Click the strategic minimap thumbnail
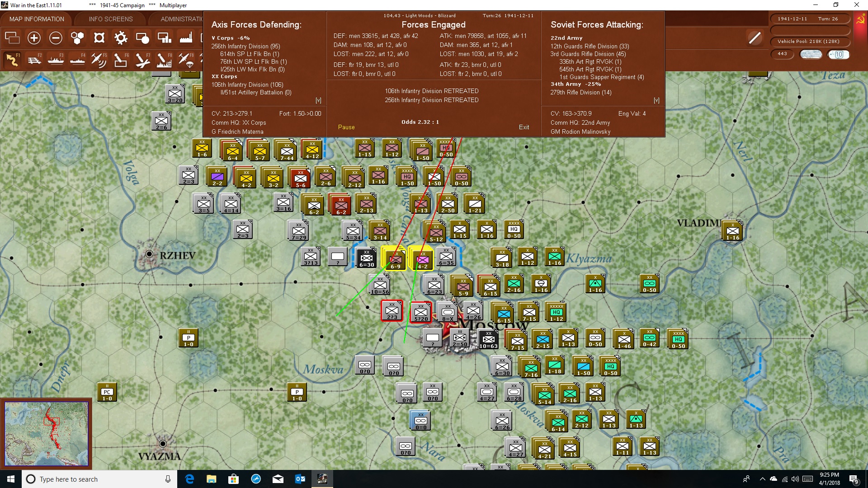The height and width of the screenshot is (488, 868). 46,434
